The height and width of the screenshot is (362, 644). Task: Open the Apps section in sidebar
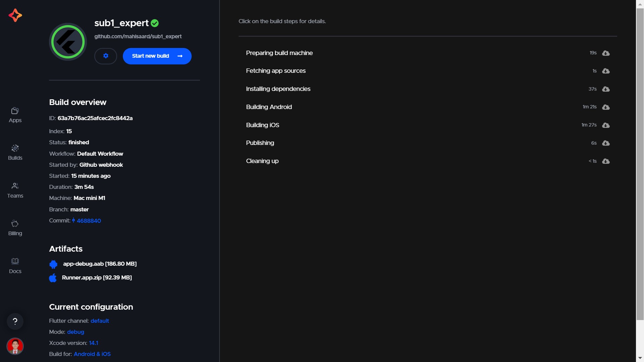click(14, 115)
